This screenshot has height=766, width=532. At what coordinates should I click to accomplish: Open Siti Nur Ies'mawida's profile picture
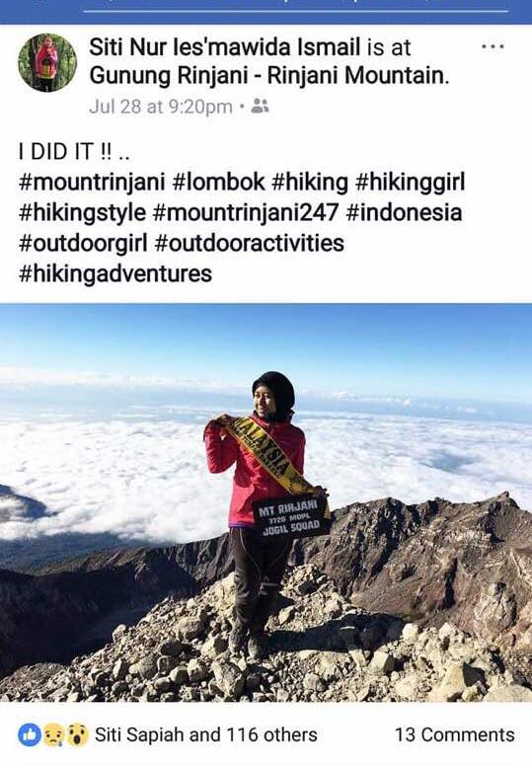click(x=47, y=62)
